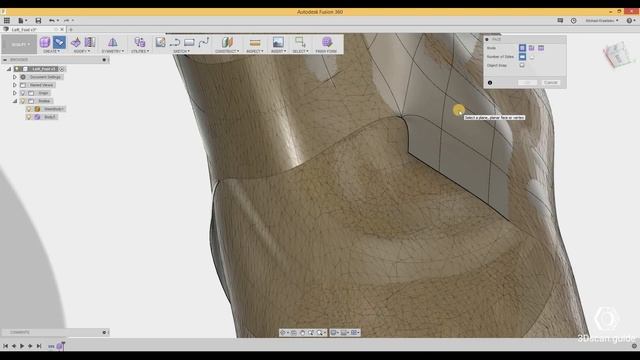Select the Create Box tool icon
This screenshot has height=360, width=640.
[x=44, y=42]
